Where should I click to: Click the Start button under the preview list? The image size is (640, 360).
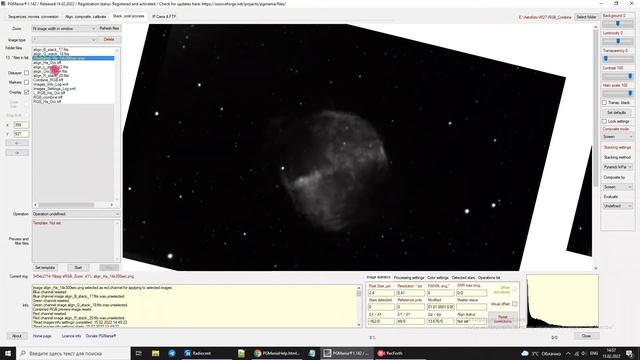point(78,268)
